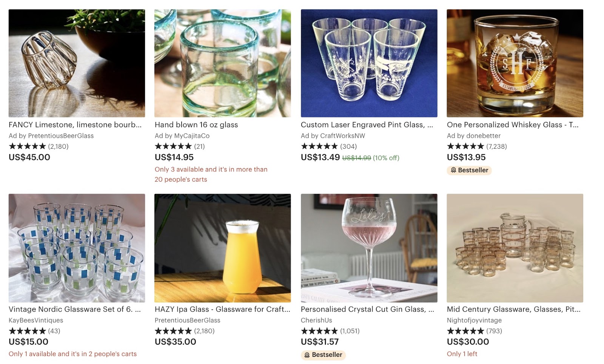Click the star rating with 1,051 reviews

pos(330,331)
